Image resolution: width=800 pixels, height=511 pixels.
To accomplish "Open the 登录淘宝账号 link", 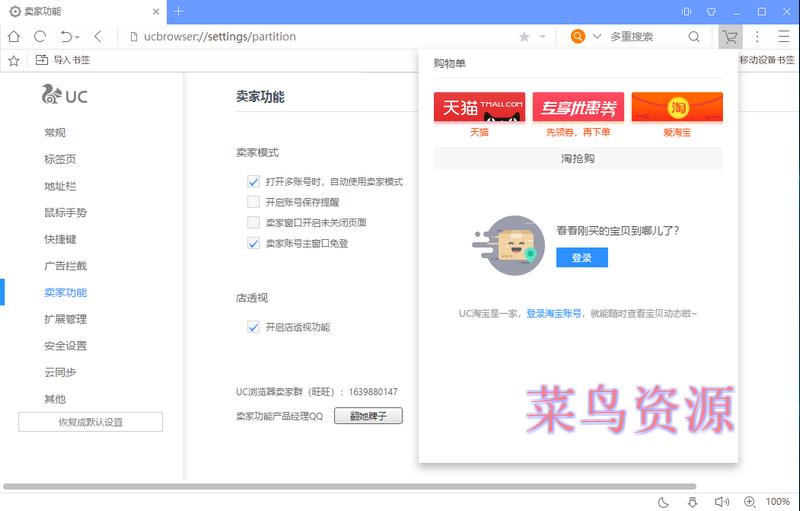I will pyautogui.click(x=554, y=314).
